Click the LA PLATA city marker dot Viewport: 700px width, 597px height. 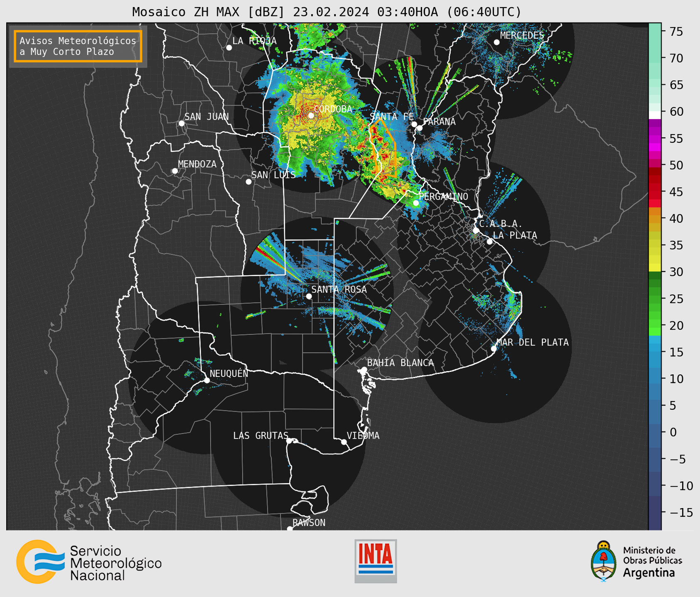(490, 241)
